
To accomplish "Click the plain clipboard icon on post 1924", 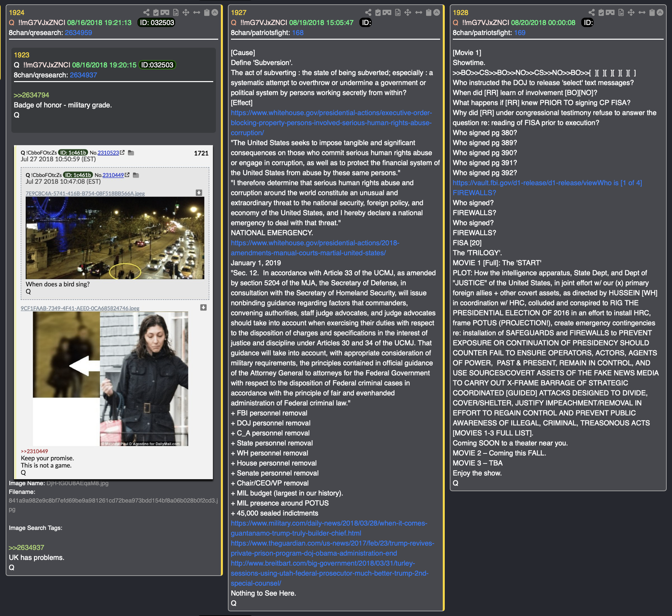I will click(207, 13).
